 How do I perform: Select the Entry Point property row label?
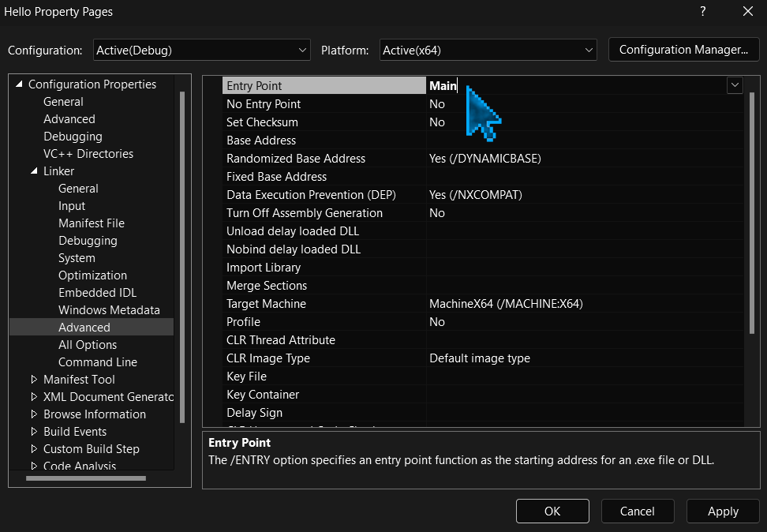coord(324,86)
